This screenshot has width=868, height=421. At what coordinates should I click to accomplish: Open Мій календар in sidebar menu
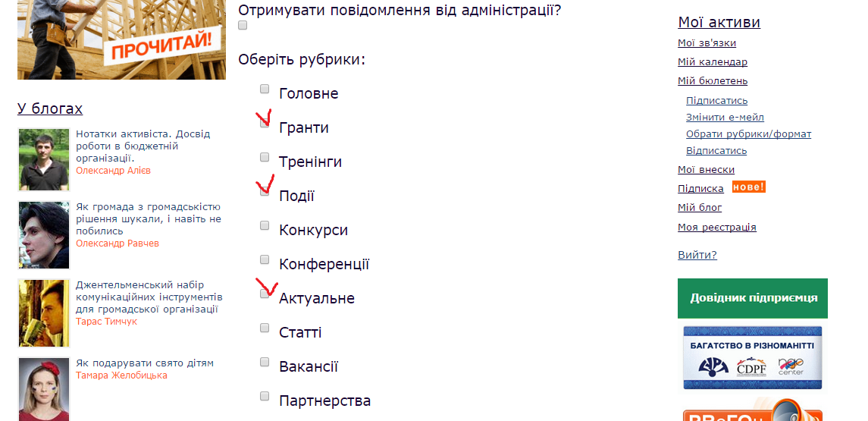(713, 62)
